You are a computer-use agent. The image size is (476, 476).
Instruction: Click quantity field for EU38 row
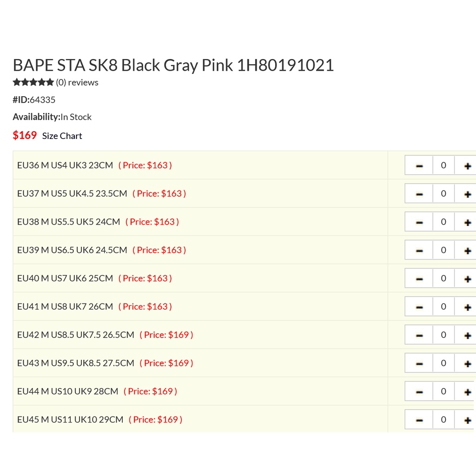click(443, 222)
